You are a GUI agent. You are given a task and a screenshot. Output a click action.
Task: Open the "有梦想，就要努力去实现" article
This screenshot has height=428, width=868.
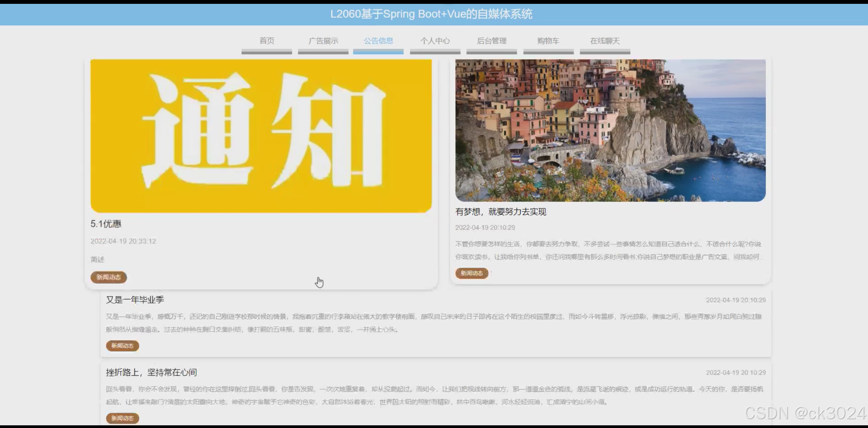[x=501, y=212]
